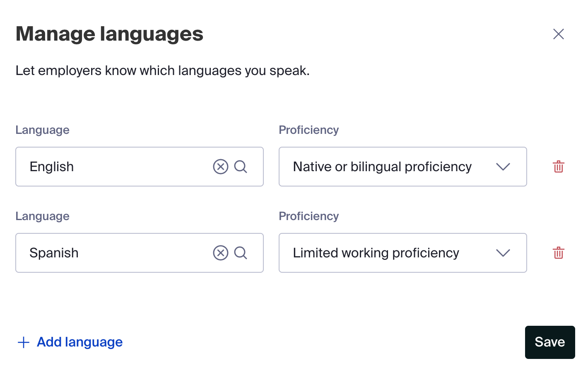Click the Manage languages dialog title
Viewport: 588px width, 378px height.
pos(109,34)
